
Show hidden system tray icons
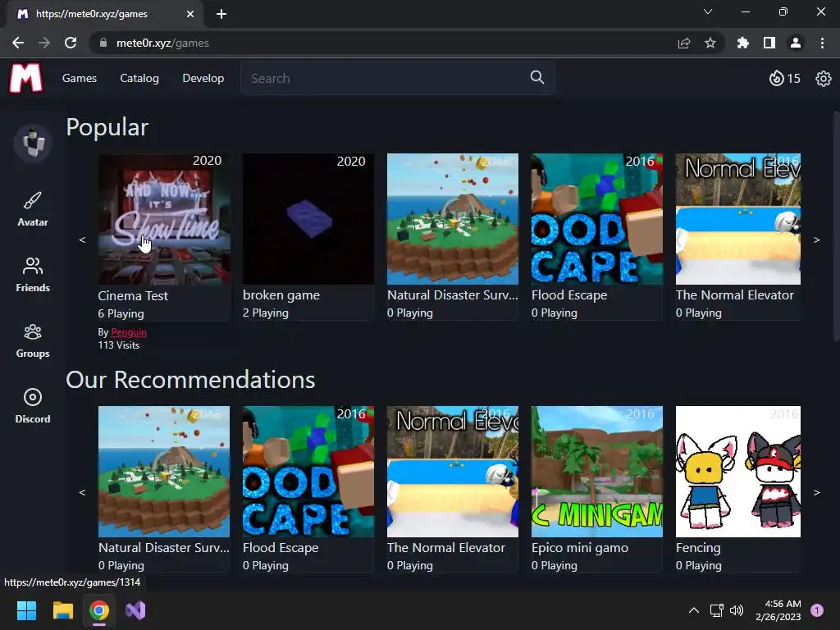(x=694, y=610)
